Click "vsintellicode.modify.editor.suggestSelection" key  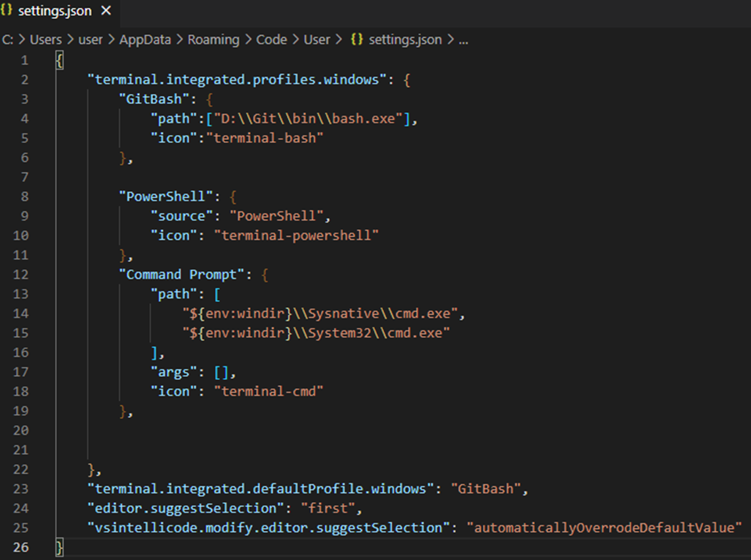click(x=268, y=528)
